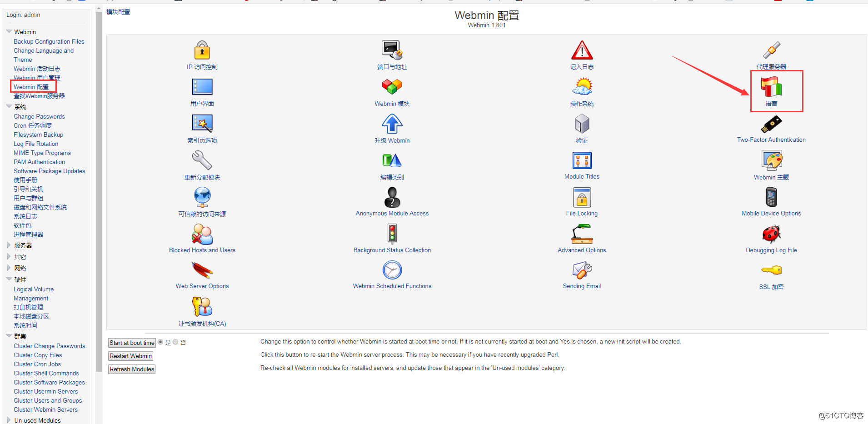
Task: Open Cluster Webmin Servers sidebar link
Action: (45, 409)
